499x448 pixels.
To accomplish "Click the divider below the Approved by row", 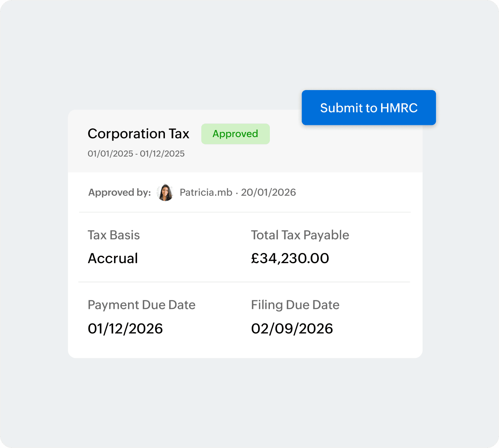I will click(245, 212).
